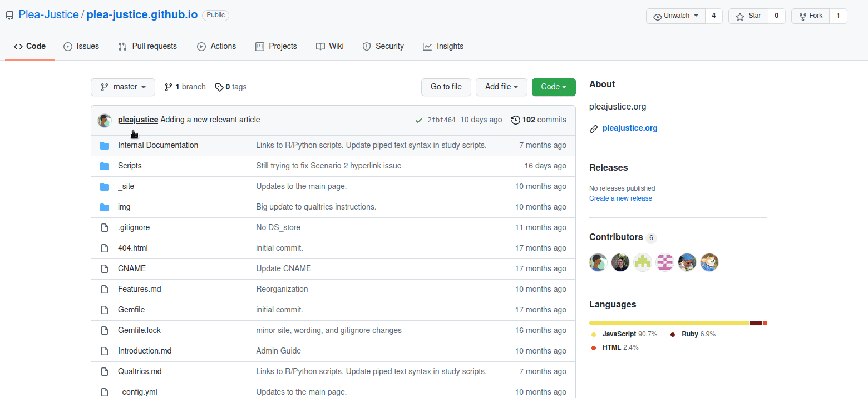Open the JavaScript 90.7% language link
The height and width of the screenshot is (398, 868).
pyautogui.click(x=624, y=335)
